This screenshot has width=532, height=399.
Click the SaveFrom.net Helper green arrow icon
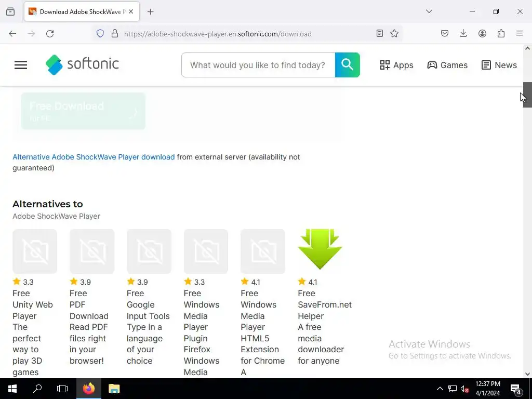(x=320, y=249)
